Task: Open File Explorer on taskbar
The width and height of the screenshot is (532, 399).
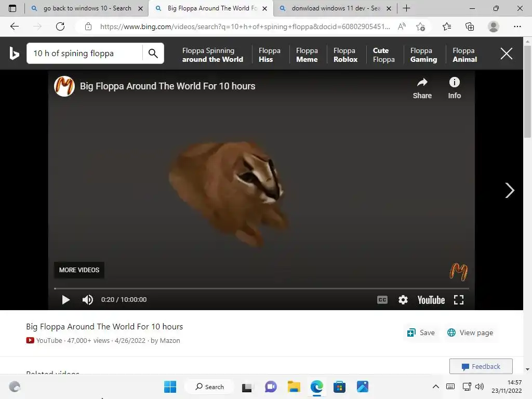Action: 294,387
